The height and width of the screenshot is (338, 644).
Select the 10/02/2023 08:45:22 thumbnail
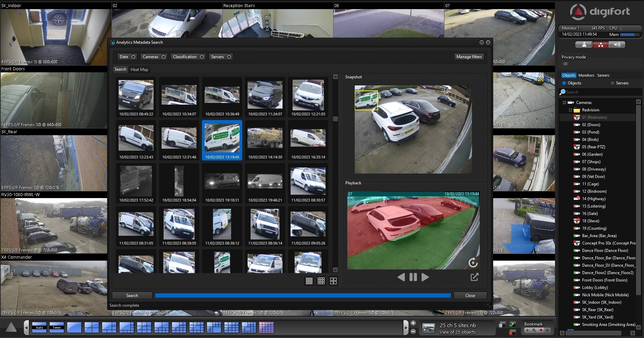coord(136,98)
